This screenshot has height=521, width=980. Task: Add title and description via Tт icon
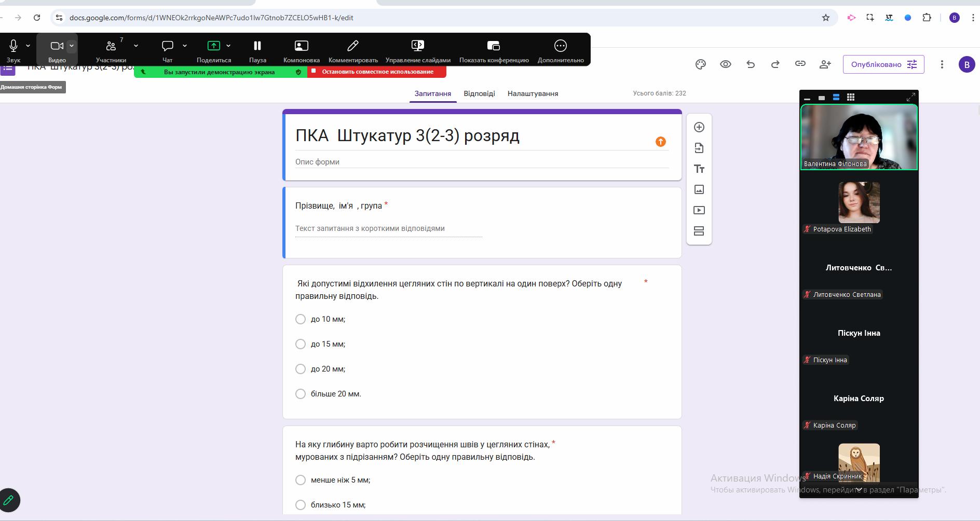pyautogui.click(x=699, y=169)
